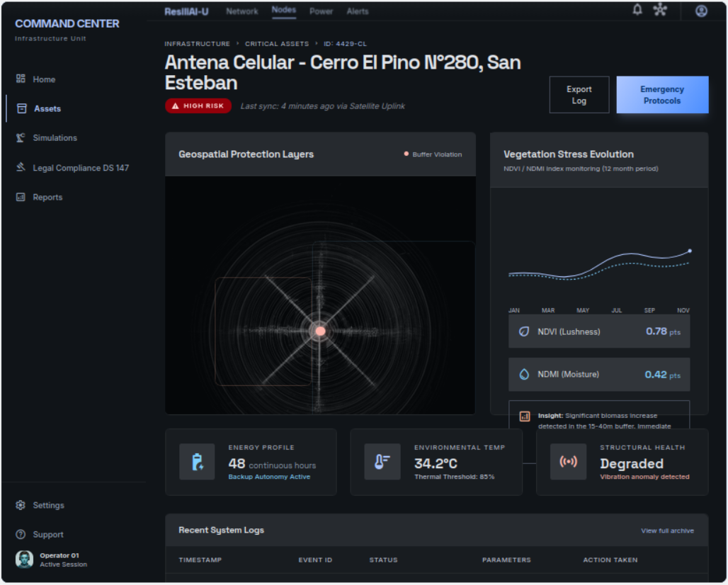
Task: Open the View full archive link
Action: (x=667, y=530)
